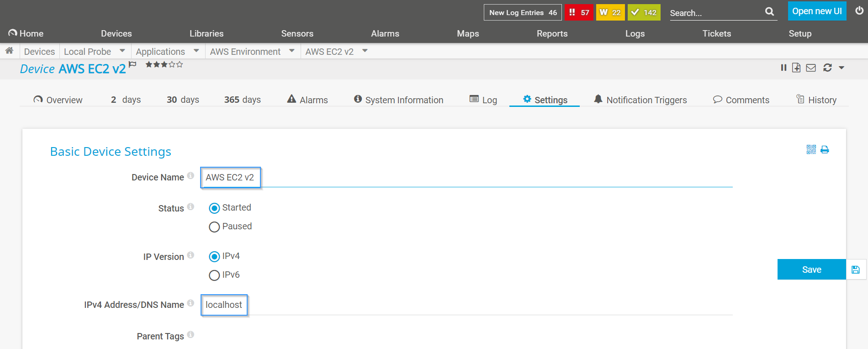Expand the Local Probe breadcrumb dropdown

coord(122,51)
